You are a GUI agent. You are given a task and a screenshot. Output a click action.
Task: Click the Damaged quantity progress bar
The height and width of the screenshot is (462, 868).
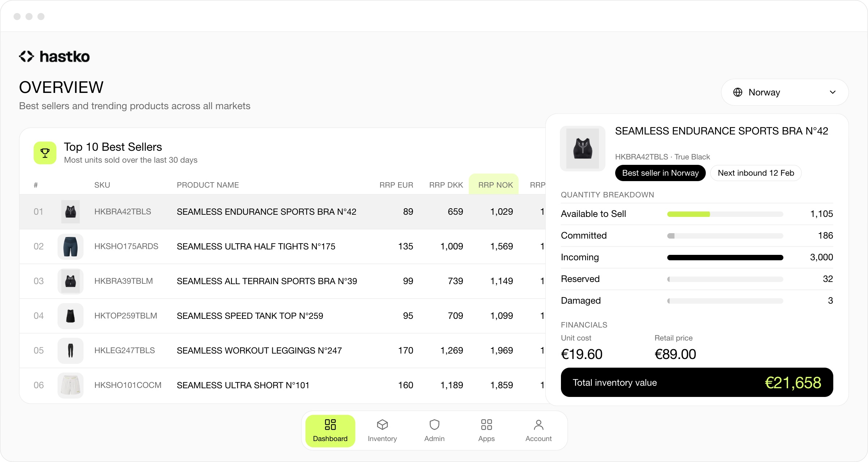click(x=725, y=301)
